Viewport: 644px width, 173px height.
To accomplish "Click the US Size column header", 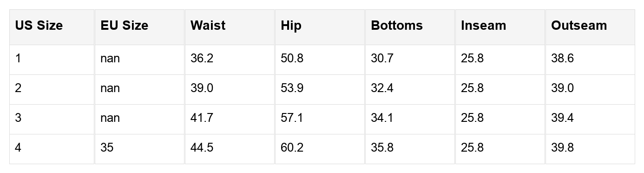I will [x=52, y=27].
